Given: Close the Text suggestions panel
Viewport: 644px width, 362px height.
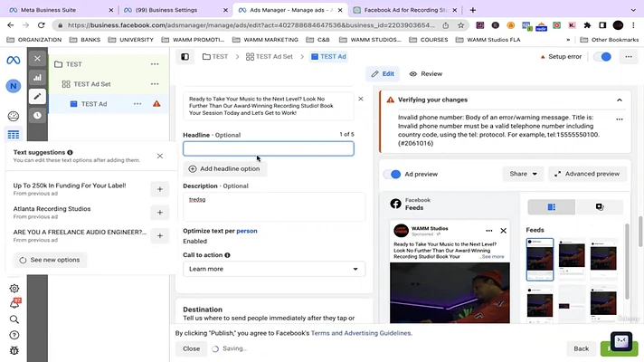Looking at the screenshot, I should [x=160, y=156].
